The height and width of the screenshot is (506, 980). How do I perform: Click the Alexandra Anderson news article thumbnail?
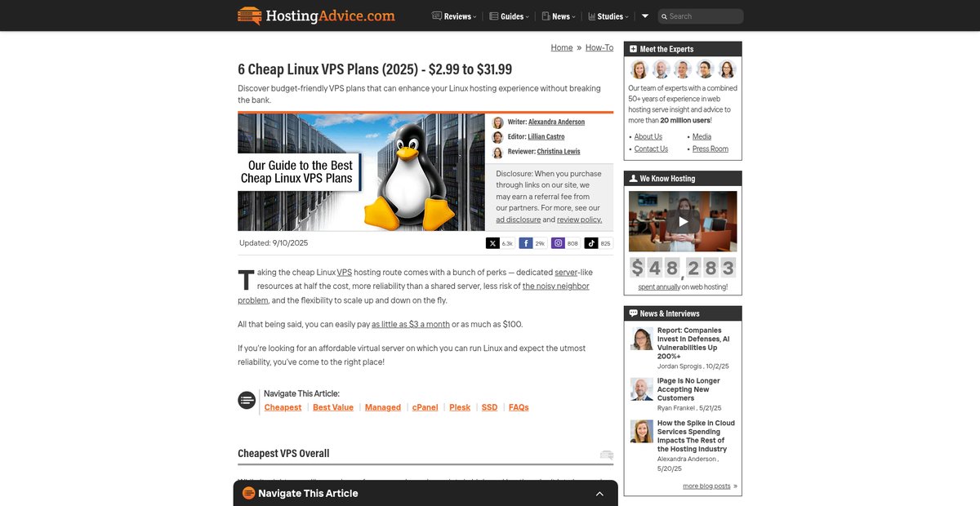coord(642,432)
